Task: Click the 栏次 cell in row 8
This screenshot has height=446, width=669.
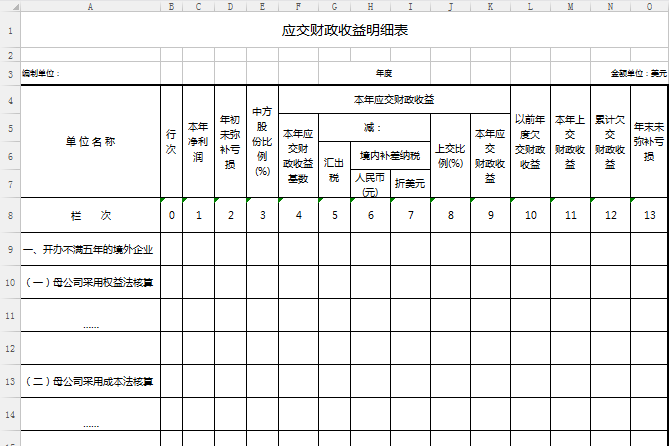Action: (90, 215)
